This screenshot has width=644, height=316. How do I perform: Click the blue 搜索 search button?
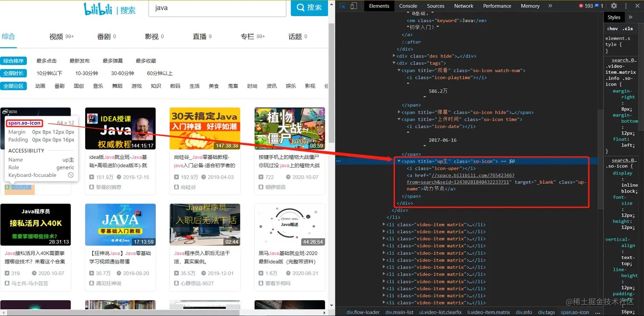coord(309,8)
